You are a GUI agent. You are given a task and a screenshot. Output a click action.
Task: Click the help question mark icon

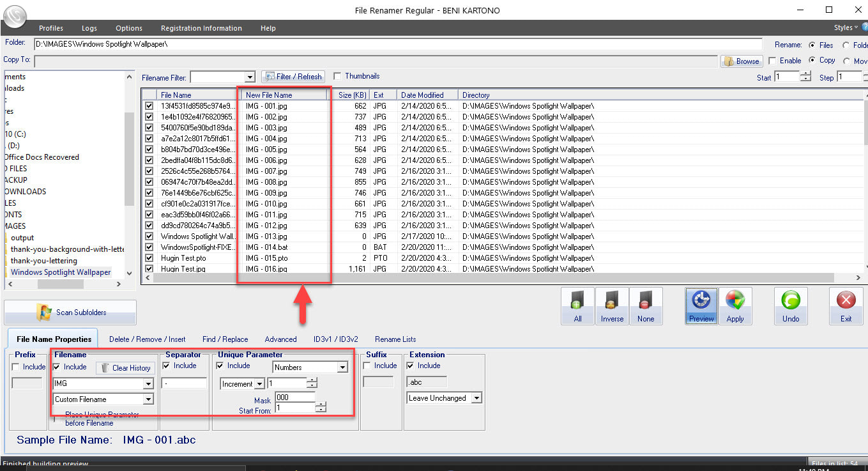pos(864,27)
